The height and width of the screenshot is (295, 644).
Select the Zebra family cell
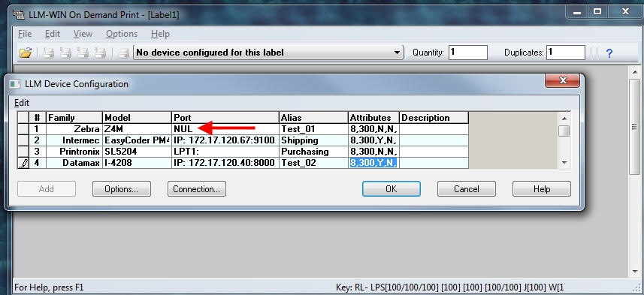[x=74, y=129]
